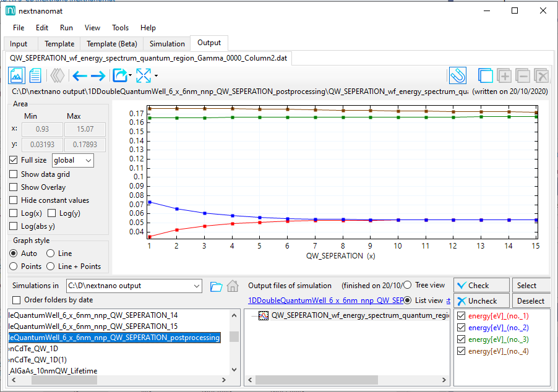Switch to the Simulation tab
558x392 pixels.
click(167, 44)
